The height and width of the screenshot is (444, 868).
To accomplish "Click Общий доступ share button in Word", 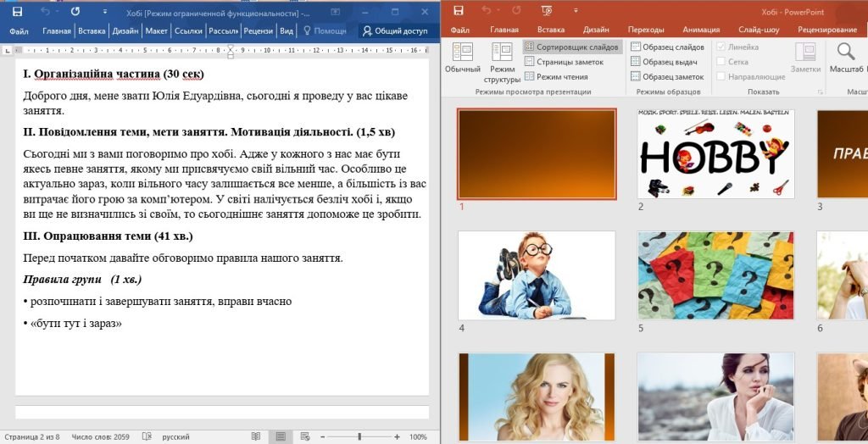I will [395, 31].
